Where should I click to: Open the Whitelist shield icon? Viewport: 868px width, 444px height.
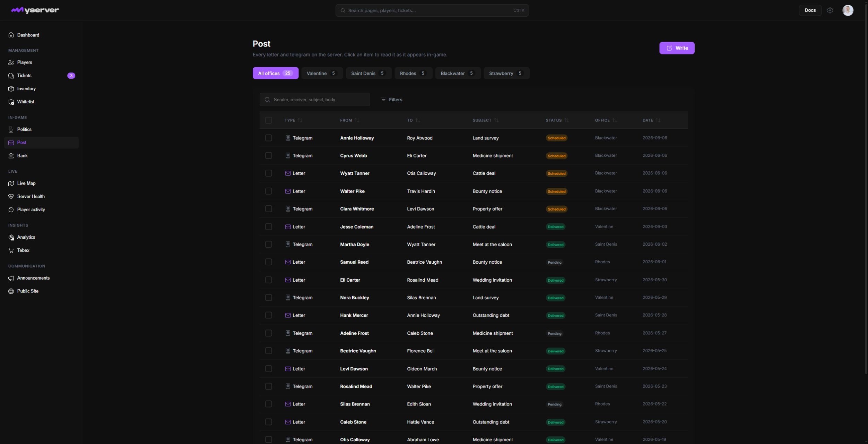tap(11, 102)
